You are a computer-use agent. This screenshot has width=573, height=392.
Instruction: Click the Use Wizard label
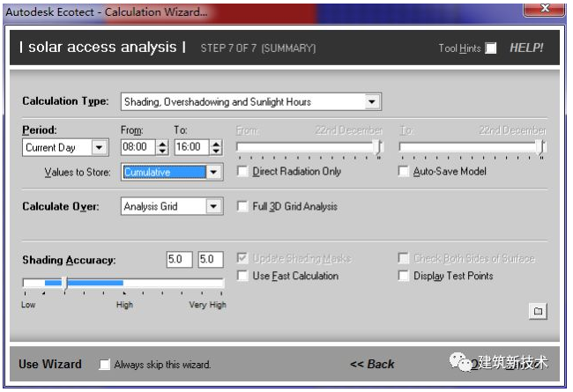[x=50, y=364]
